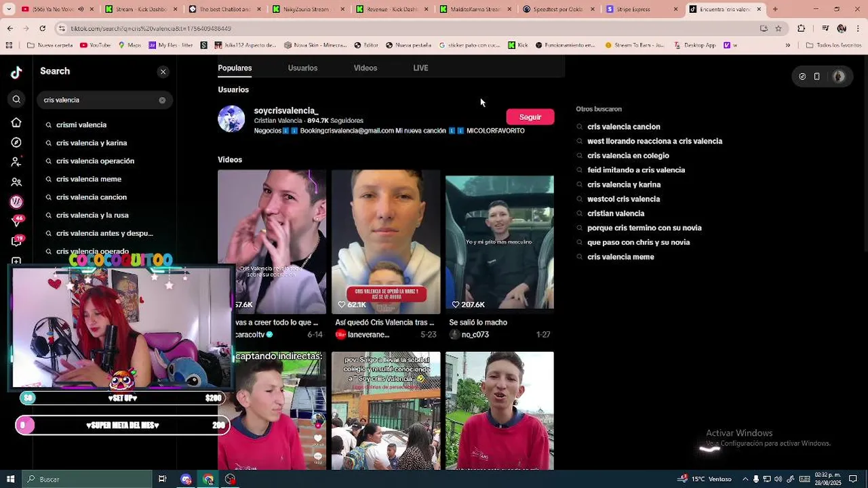Click the Upload plus icon in sidebar
Screen dimensions: 868x488
pyautogui.click(x=16, y=261)
